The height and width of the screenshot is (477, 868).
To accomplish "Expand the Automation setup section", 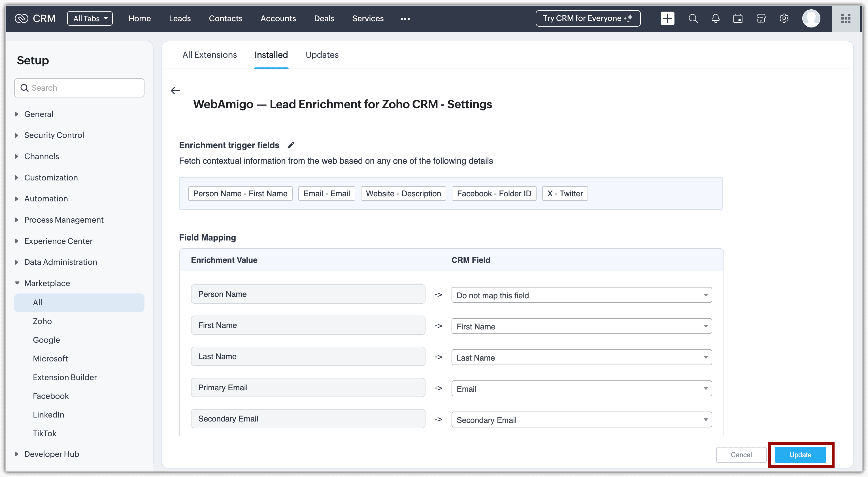I will tap(46, 199).
